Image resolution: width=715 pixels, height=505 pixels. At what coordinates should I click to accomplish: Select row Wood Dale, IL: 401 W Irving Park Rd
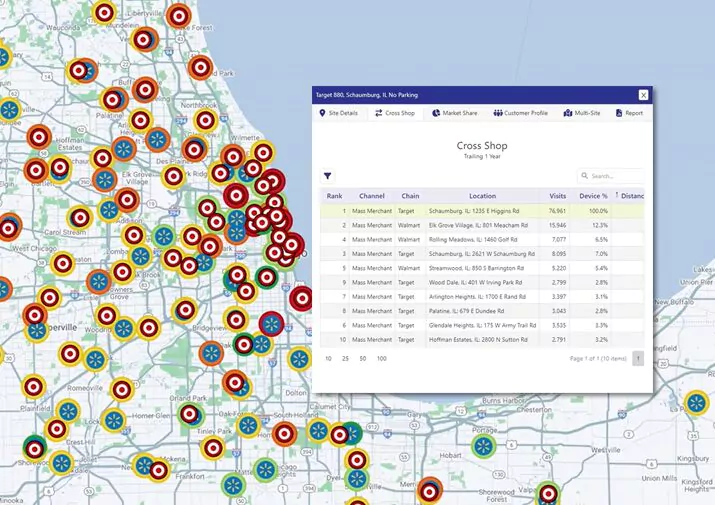(x=482, y=282)
